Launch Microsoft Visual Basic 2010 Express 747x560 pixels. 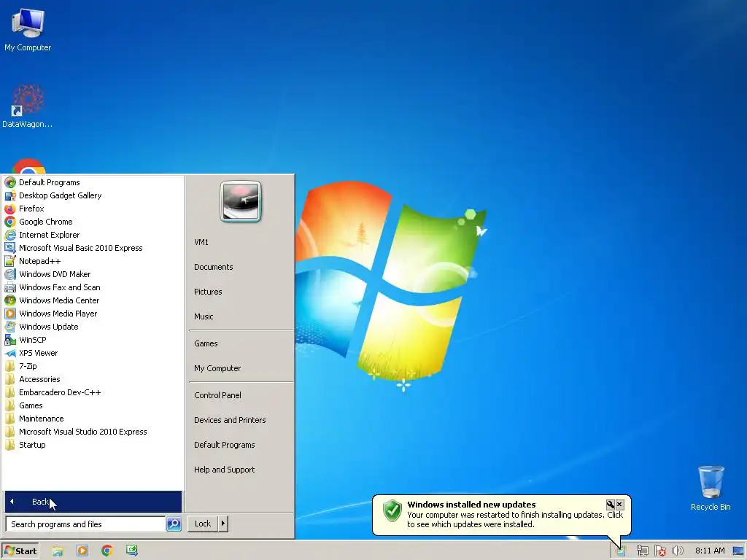(x=80, y=248)
